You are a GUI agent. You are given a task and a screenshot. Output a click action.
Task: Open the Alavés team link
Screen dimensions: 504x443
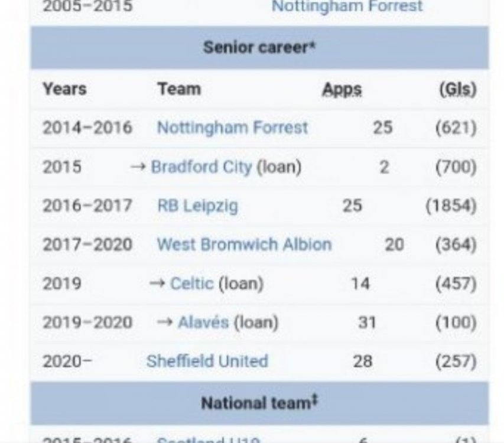coord(203,323)
